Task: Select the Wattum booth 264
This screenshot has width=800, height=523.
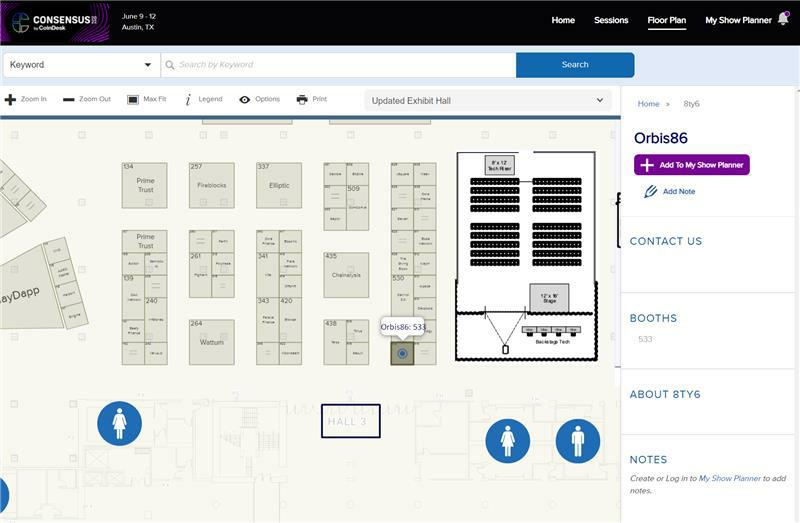Action: tap(212, 342)
